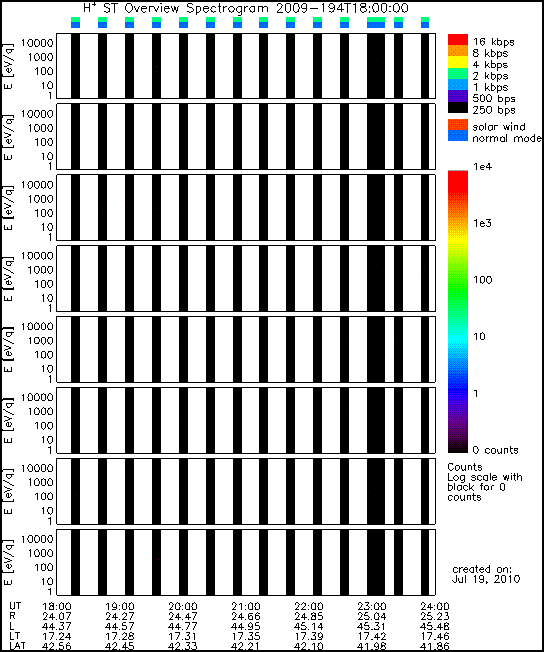This screenshot has width=544, height=652.
Task: Click the "0 counts" color bar label
Action: tap(496, 450)
